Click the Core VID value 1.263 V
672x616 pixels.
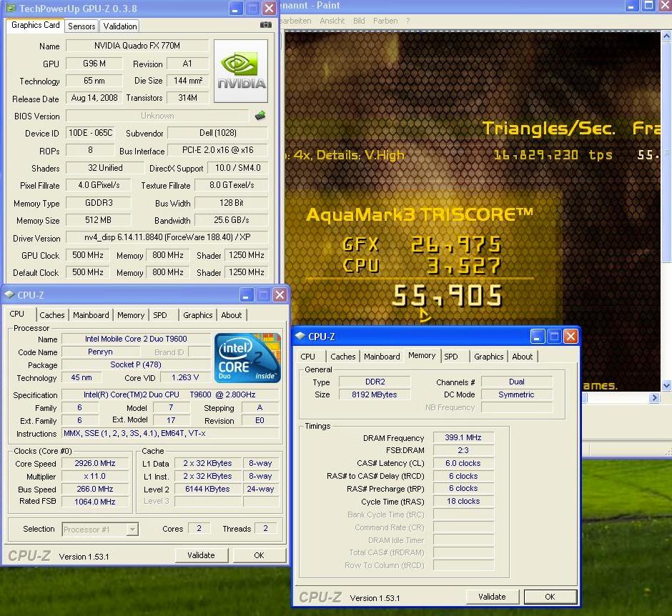pyautogui.click(x=185, y=377)
